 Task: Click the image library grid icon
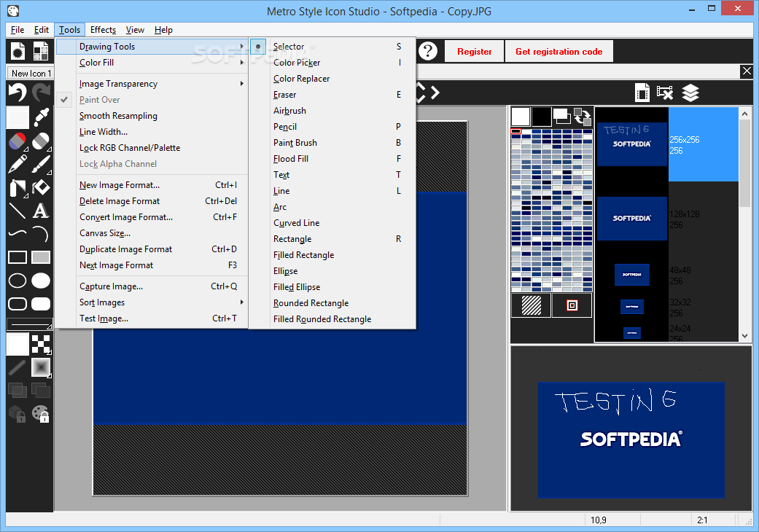[41, 51]
